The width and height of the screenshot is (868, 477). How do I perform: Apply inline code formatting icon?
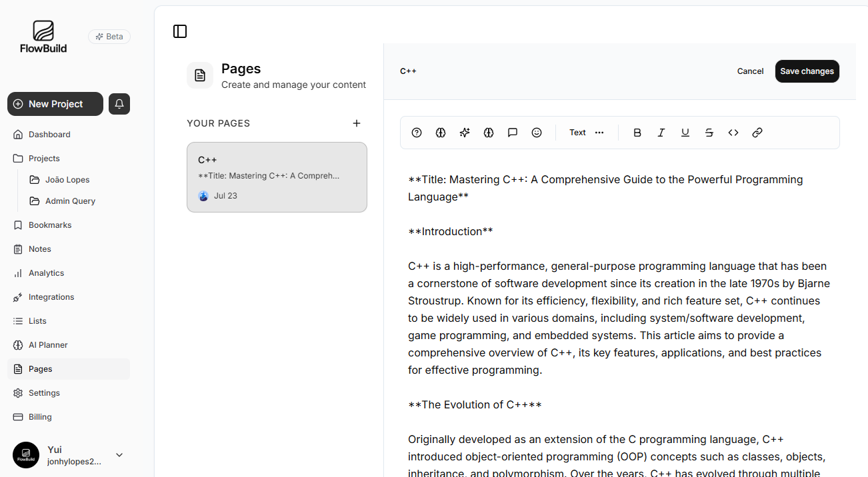click(733, 133)
